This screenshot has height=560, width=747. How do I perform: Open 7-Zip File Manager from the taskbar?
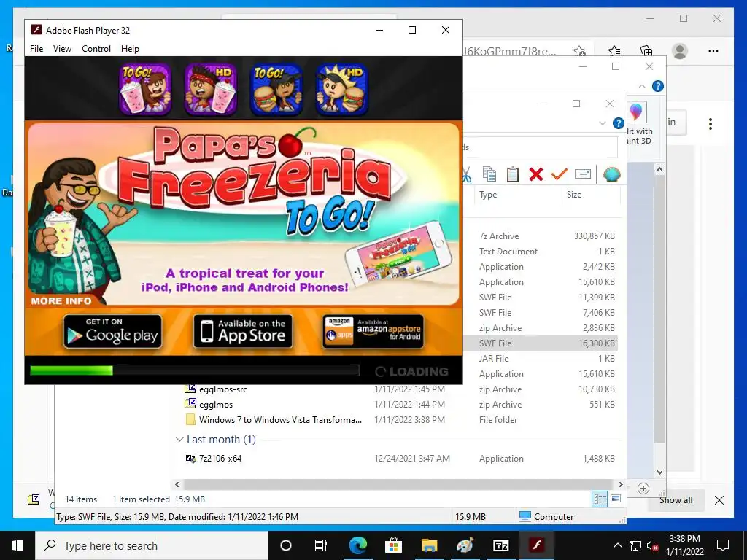pyautogui.click(x=500, y=545)
